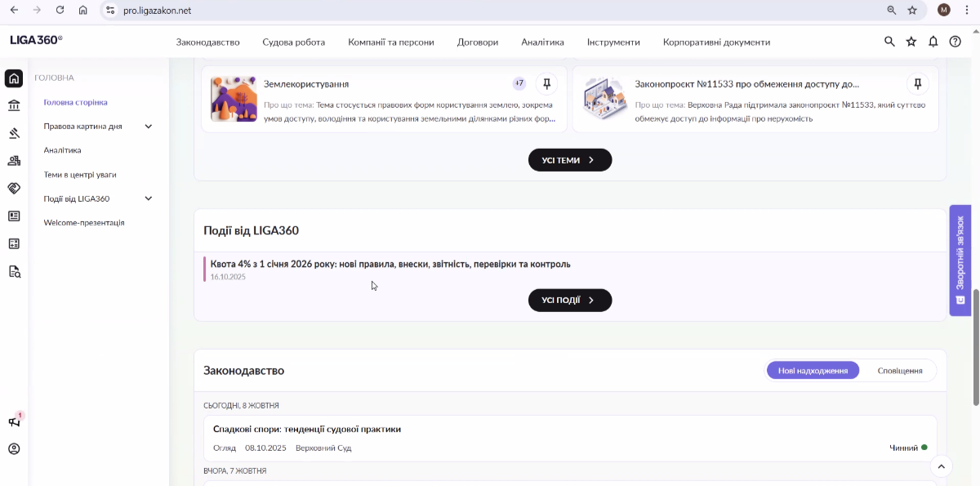This screenshot has width=980, height=486.
Task: Open Квота 4% event link
Action: pos(390,265)
